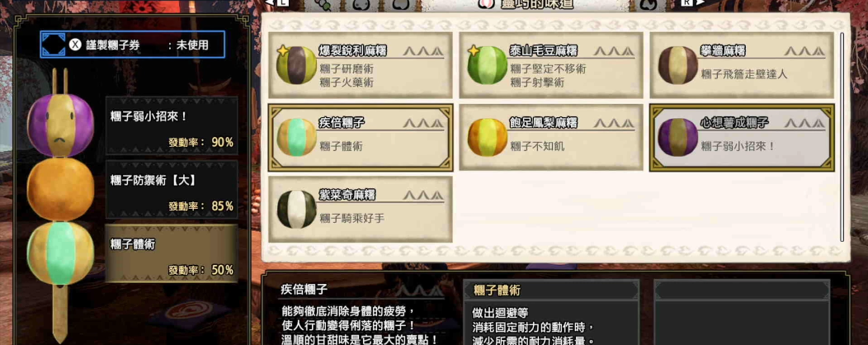Choose the purple 心想薯成糰子 dango icon
The width and height of the screenshot is (868, 345).
pyautogui.click(x=677, y=137)
